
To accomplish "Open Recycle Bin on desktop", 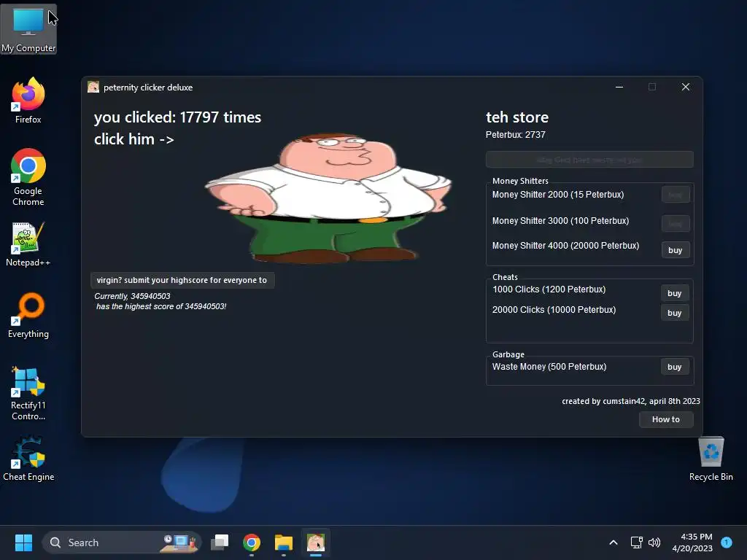I will 711,459.
